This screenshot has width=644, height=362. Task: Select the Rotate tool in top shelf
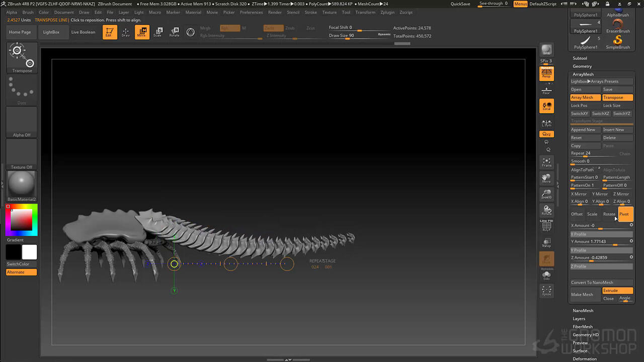(174, 32)
